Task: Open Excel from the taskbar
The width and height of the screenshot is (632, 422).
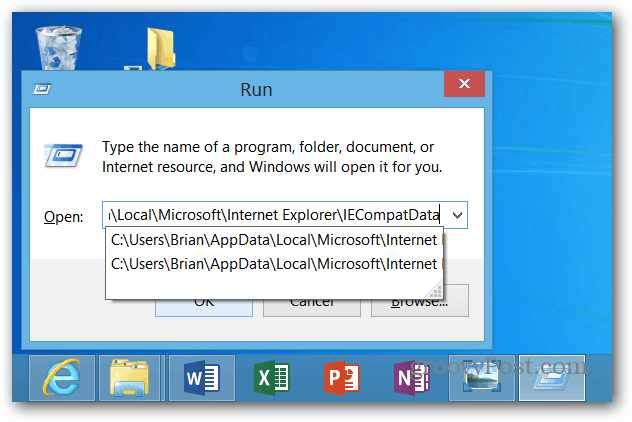Action: [x=272, y=378]
